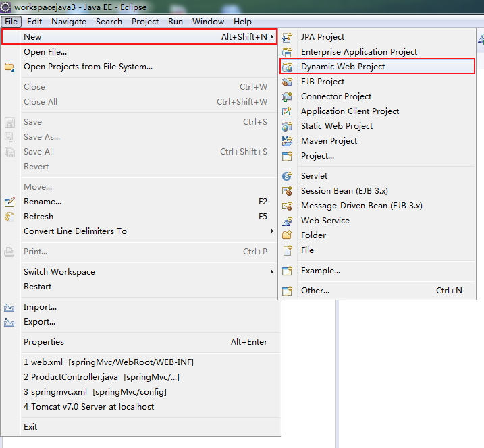Select Dynamic Web Project entry

pyautogui.click(x=377, y=67)
